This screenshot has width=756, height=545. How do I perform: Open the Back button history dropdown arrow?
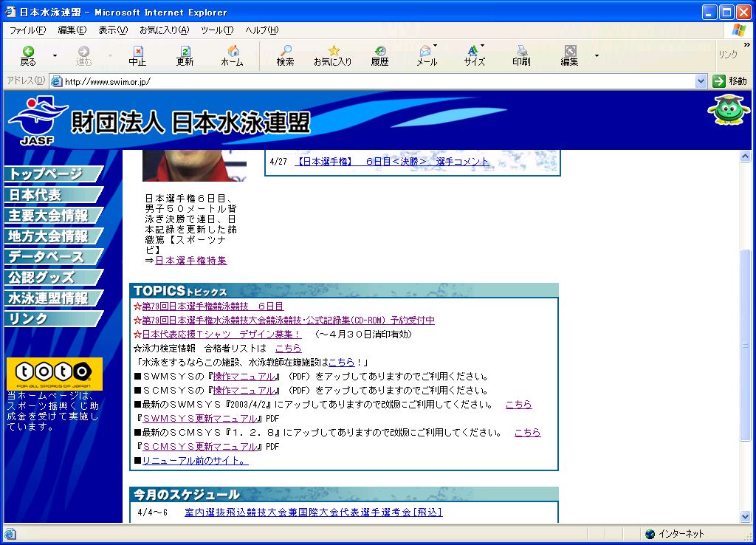pos(55,56)
